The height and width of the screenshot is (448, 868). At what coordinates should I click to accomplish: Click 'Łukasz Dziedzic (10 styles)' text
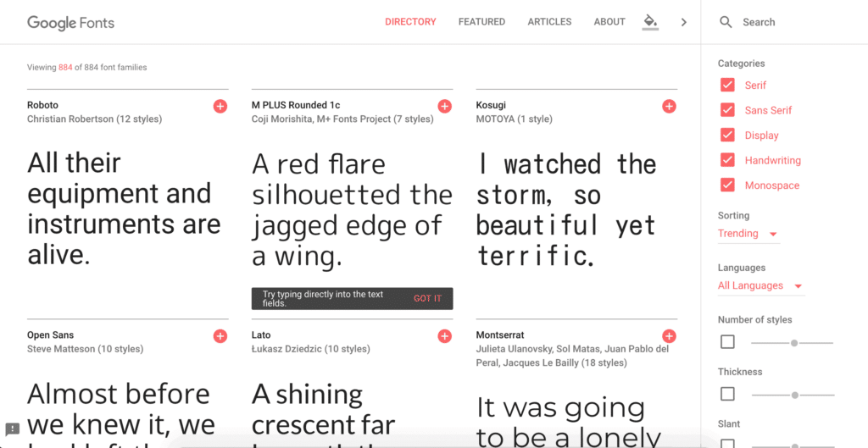tap(311, 349)
